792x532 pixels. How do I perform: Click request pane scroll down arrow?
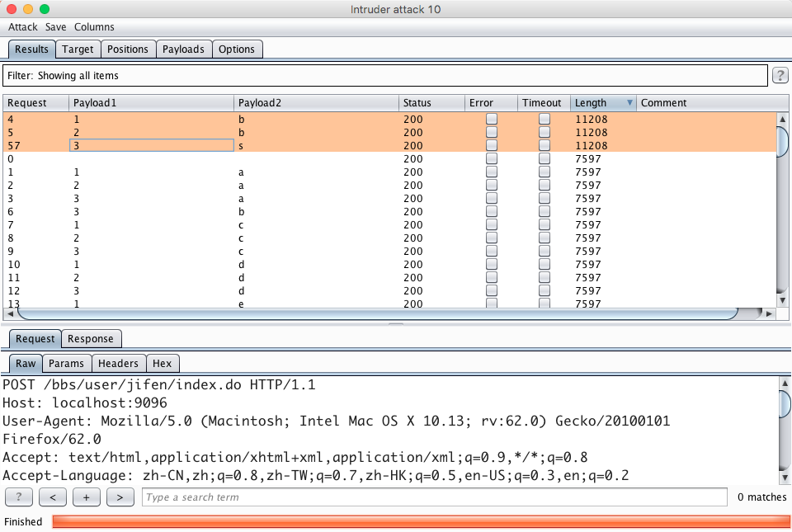point(785,477)
